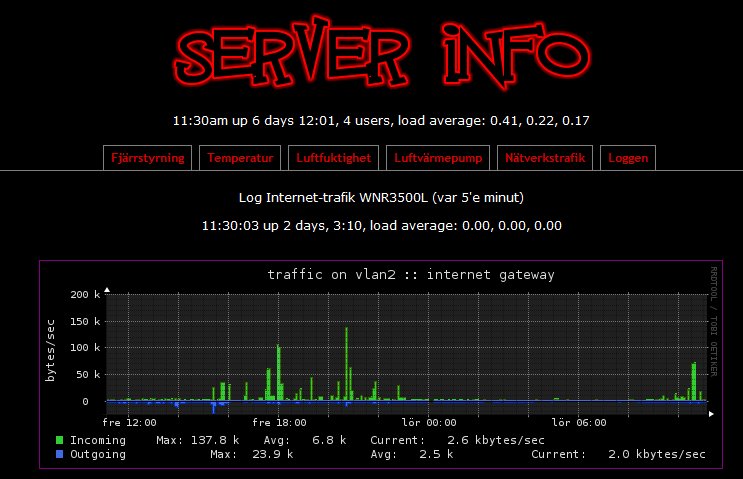This screenshot has width=743, height=479.
Task: Open the Loggen page
Action: [628, 158]
